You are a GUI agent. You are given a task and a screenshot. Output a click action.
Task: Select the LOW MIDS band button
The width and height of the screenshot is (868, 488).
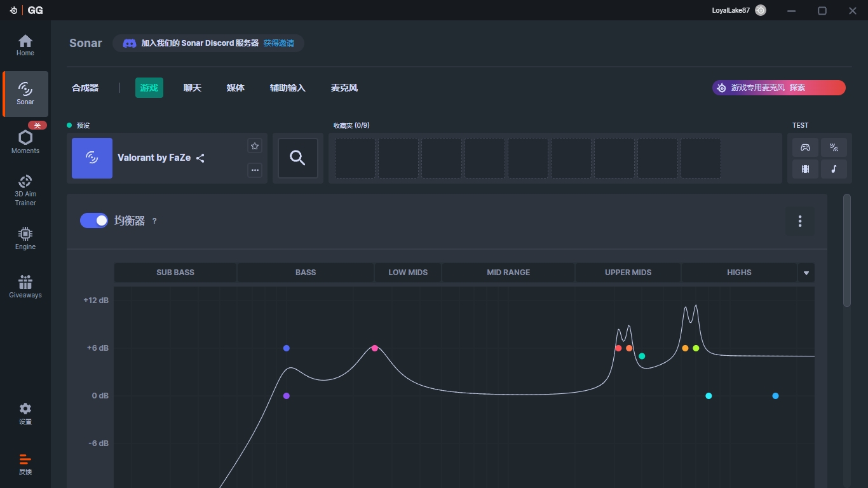(408, 273)
